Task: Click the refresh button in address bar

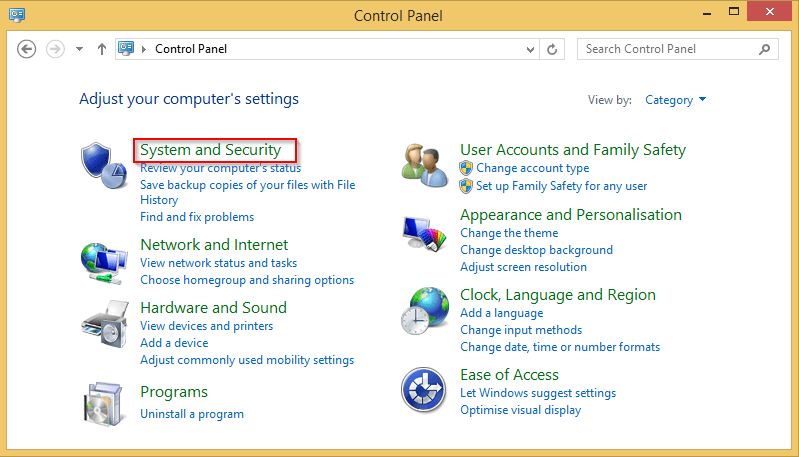Action: click(553, 49)
